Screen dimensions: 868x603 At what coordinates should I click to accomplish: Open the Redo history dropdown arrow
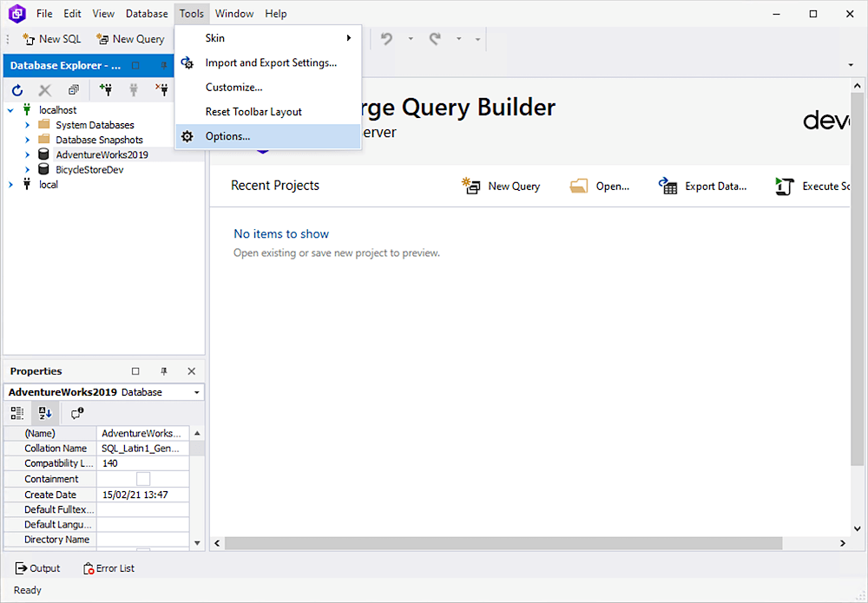tap(459, 39)
